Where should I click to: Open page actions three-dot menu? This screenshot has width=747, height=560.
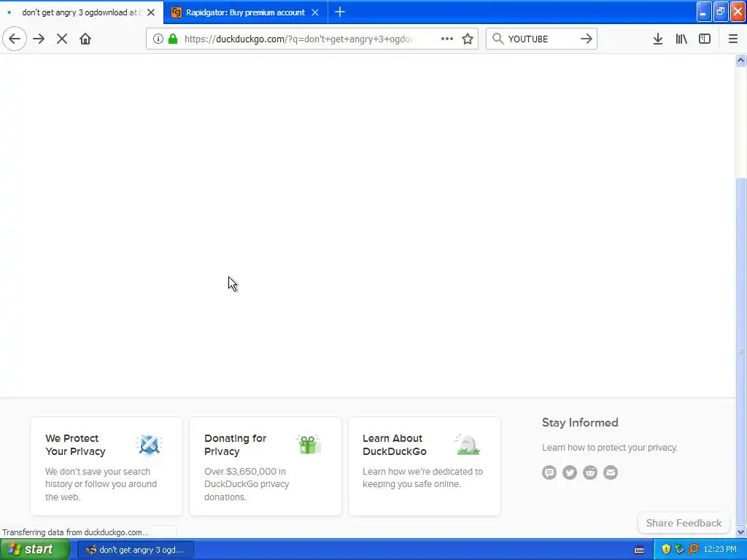pyautogui.click(x=447, y=39)
